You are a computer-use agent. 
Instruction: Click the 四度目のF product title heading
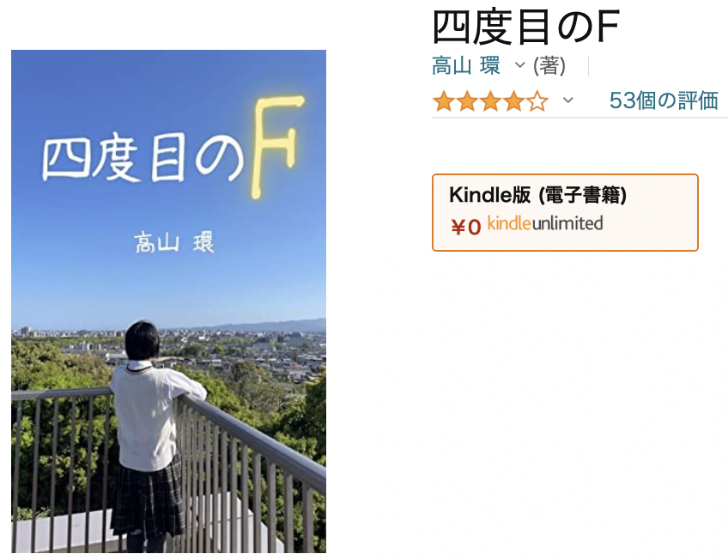tap(525, 27)
